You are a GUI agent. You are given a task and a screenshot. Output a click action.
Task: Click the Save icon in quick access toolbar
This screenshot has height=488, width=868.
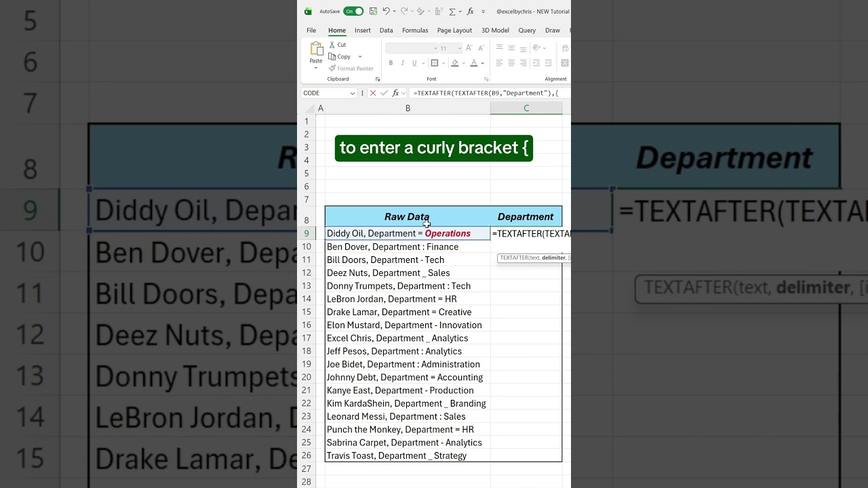[x=373, y=12]
